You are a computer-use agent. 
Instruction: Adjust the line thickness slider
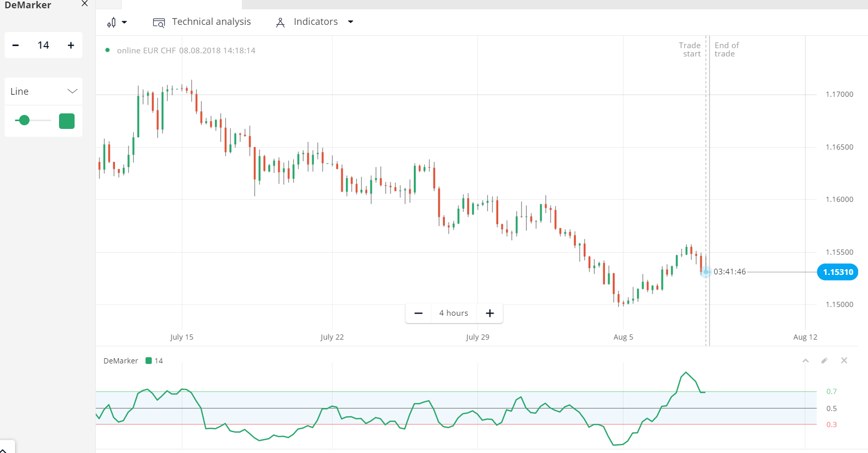pos(24,121)
